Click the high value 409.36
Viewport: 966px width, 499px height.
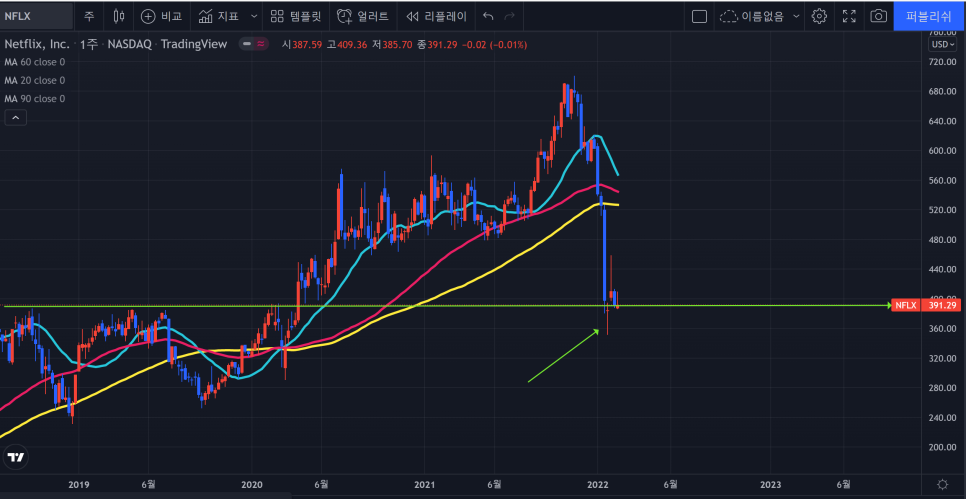(352, 44)
